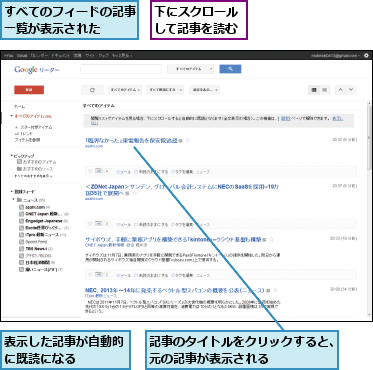Star the NEC 2013年 article next to its title
Image resolution: width=373 pixels, height=370 pixels.
[x=275, y=290]
